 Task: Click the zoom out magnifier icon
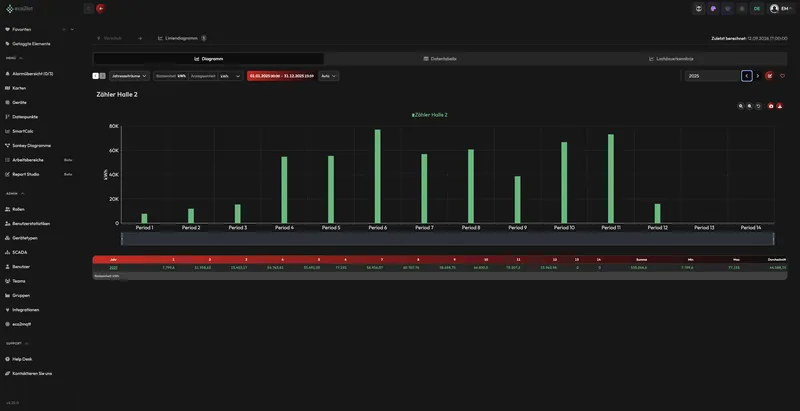click(749, 106)
